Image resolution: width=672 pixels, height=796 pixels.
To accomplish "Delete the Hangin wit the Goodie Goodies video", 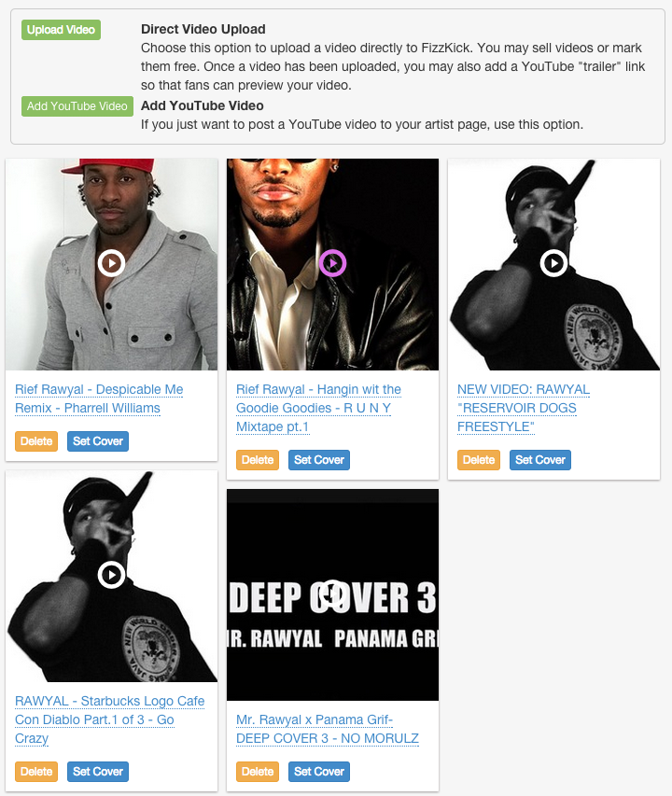I will 258,460.
